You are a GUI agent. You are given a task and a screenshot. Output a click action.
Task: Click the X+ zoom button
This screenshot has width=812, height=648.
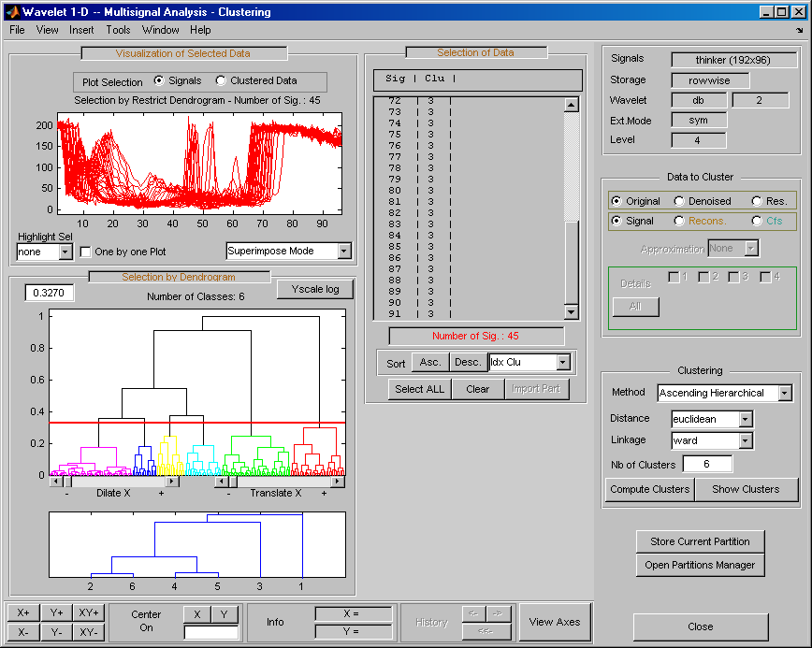(23, 612)
